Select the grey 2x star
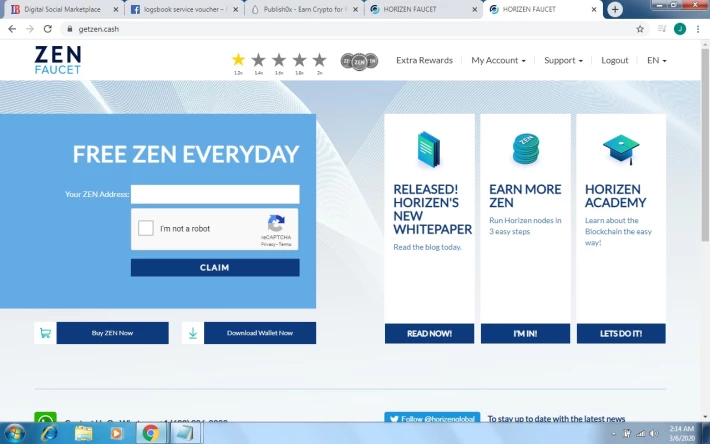The width and height of the screenshot is (710, 444). coord(319,59)
